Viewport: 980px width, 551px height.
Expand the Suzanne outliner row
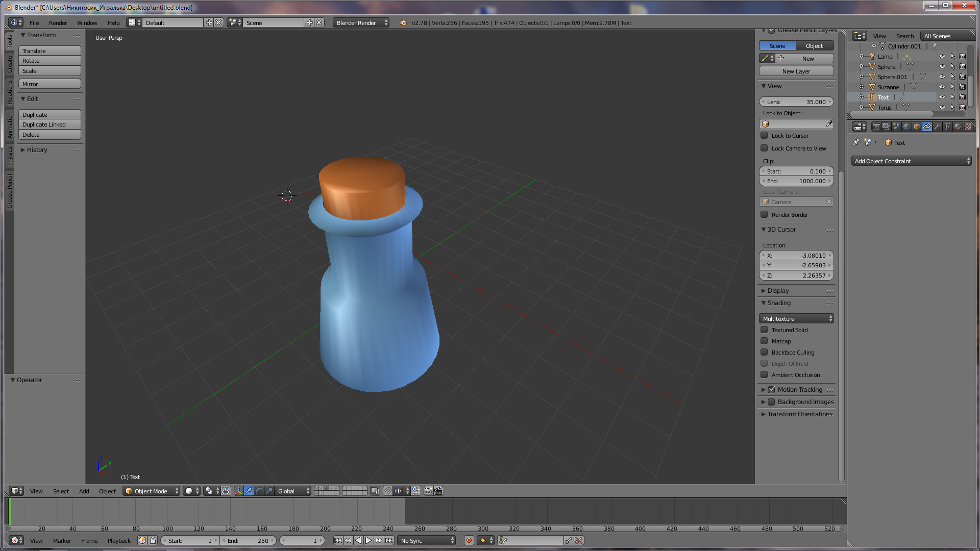pos(862,87)
